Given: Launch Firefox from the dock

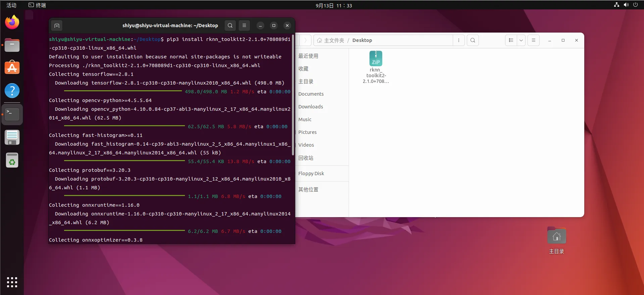Looking at the screenshot, I should [x=12, y=22].
